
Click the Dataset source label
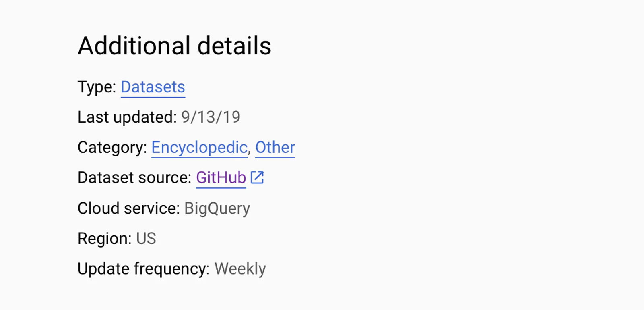click(134, 178)
